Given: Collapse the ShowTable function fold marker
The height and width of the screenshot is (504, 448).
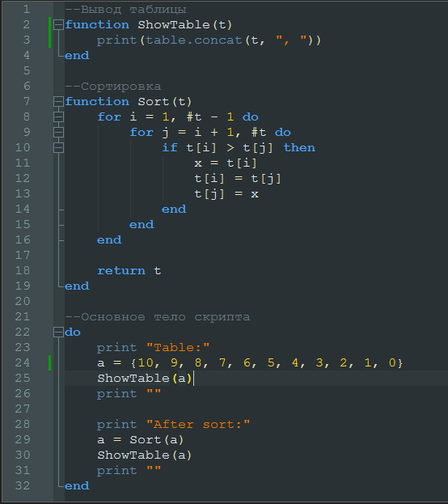Looking at the screenshot, I should point(58,25).
